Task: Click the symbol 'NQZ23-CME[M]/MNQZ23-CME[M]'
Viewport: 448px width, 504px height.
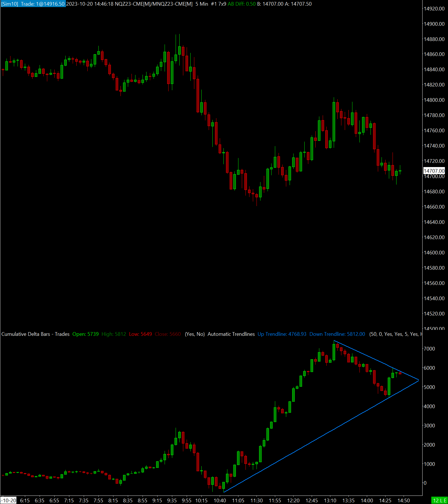Action: [154, 4]
